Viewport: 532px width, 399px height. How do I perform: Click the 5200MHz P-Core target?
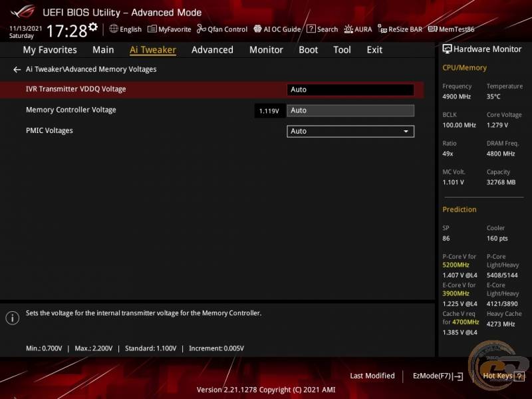[x=456, y=265]
